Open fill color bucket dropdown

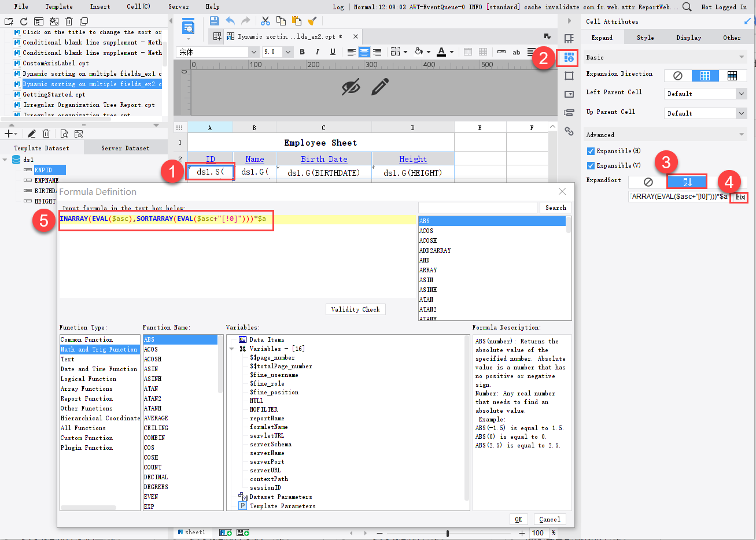tap(429, 52)
